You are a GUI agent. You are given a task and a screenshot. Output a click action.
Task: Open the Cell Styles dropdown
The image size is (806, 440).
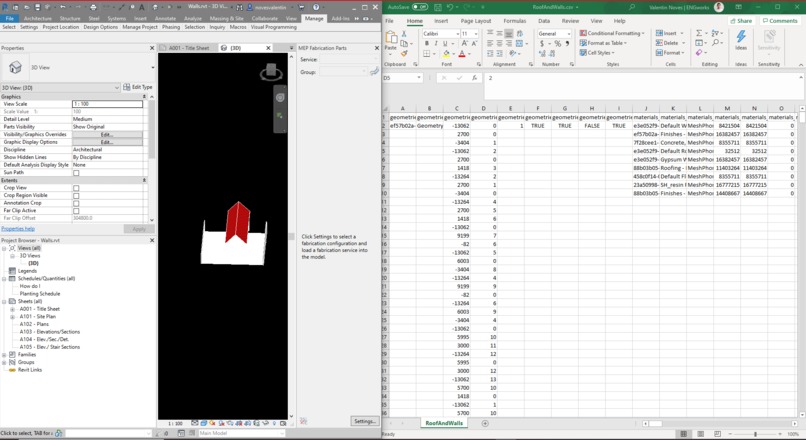(x=597, y=52)
